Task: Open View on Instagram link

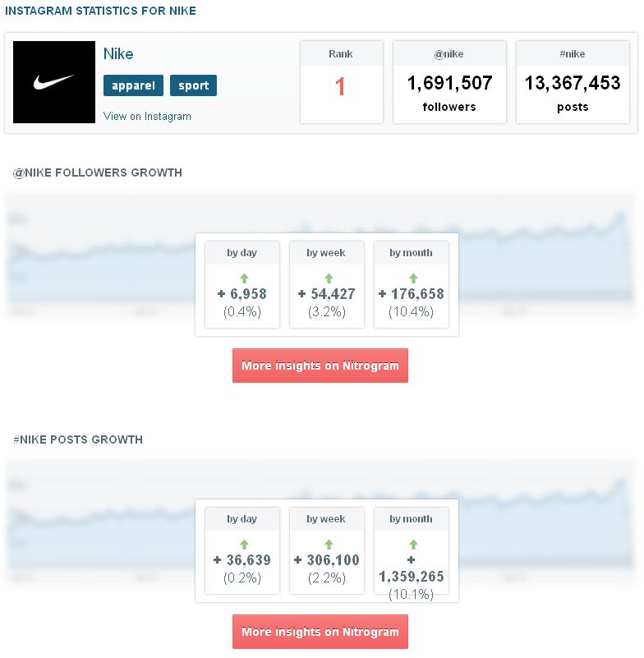Action: click(147, 116)
